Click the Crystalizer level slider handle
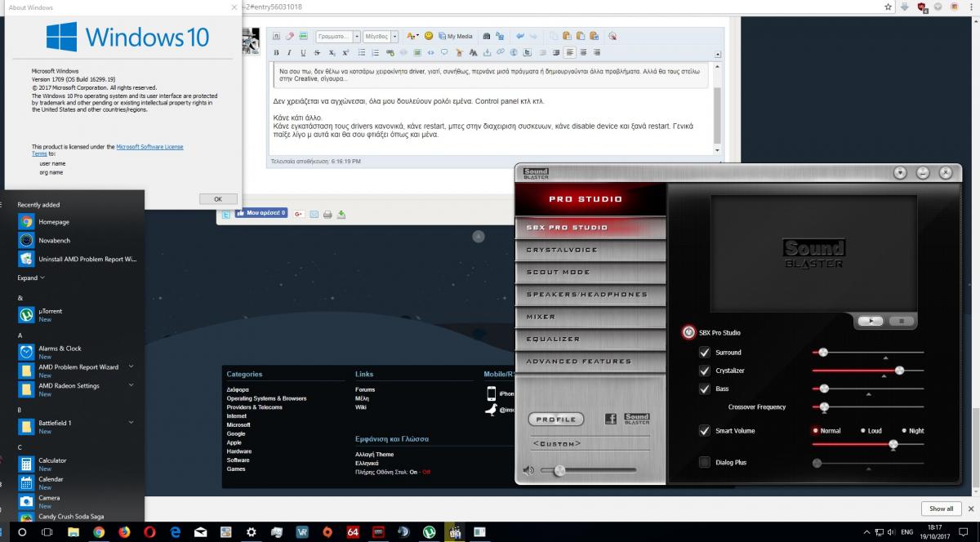Image resolution: width=980 pixels, height=542 pixels. point(899,371)
